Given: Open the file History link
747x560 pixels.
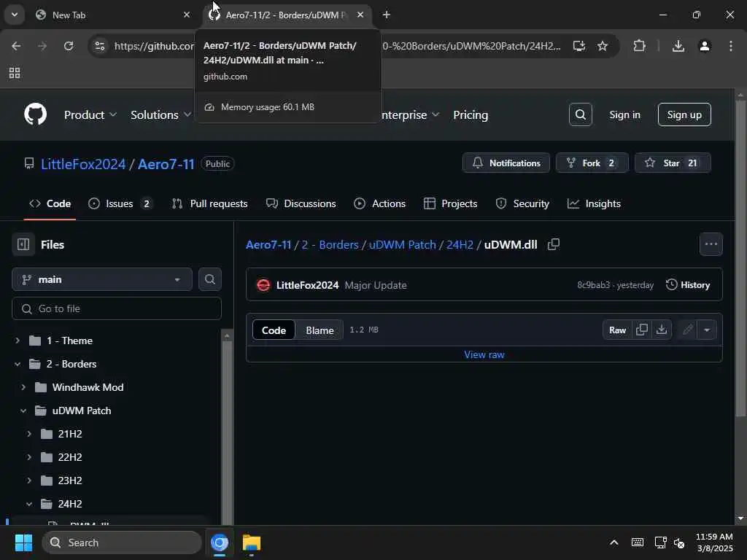Looking at the screenshot, I should point(688,285).
